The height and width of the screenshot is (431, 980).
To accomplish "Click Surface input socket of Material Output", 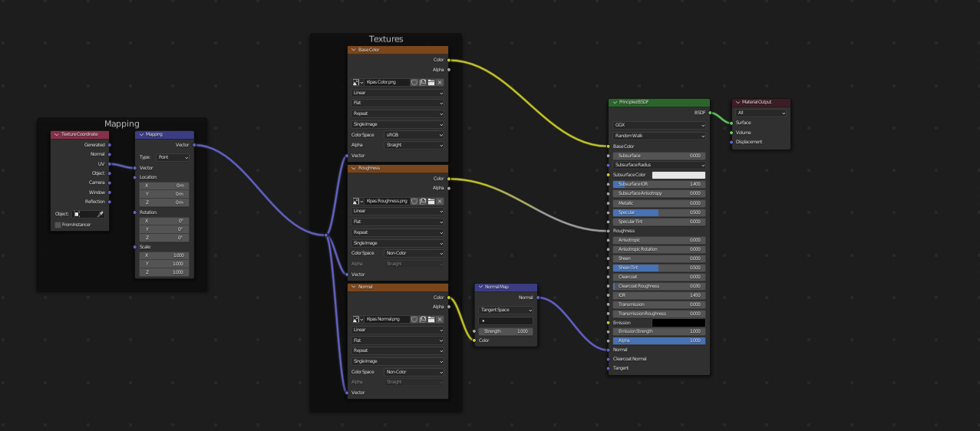I will 731,123.
